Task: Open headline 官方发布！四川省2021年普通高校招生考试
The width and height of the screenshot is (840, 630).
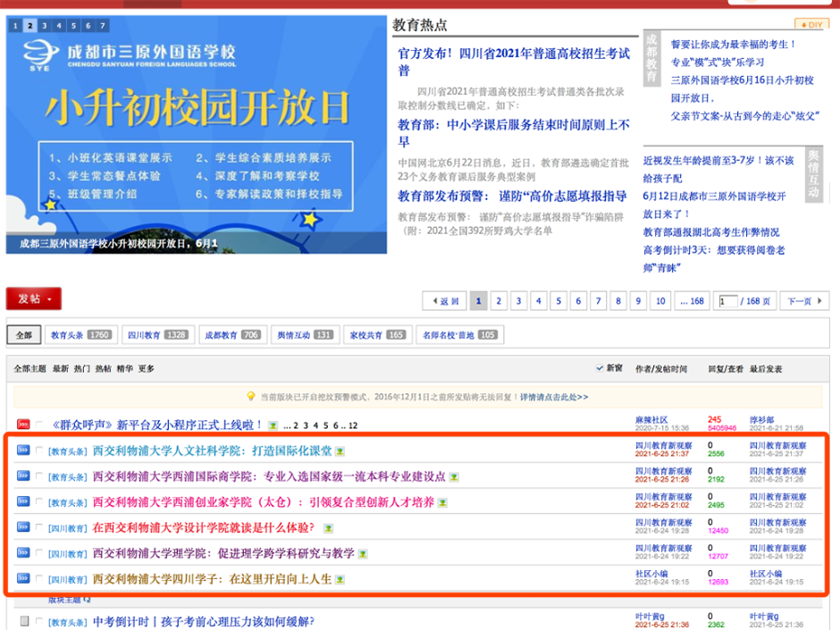Action: coord(514,62)
